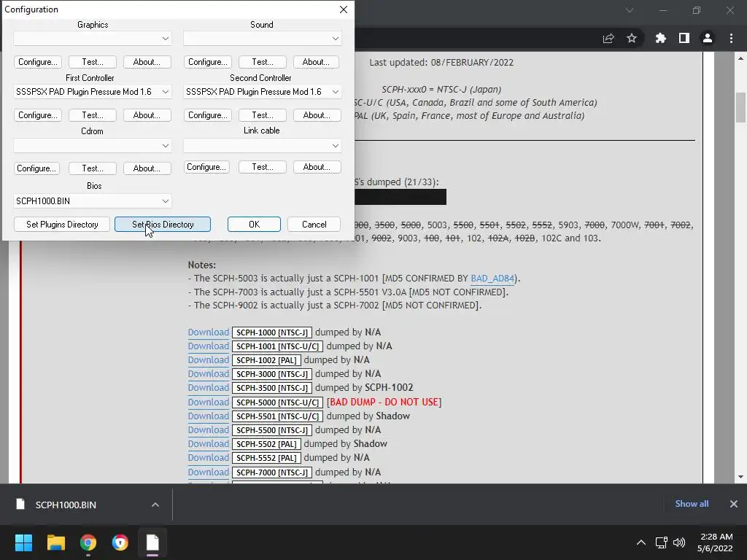Click About under Cdrom
Screen dimensions: 747x560
tap(147, 168)
